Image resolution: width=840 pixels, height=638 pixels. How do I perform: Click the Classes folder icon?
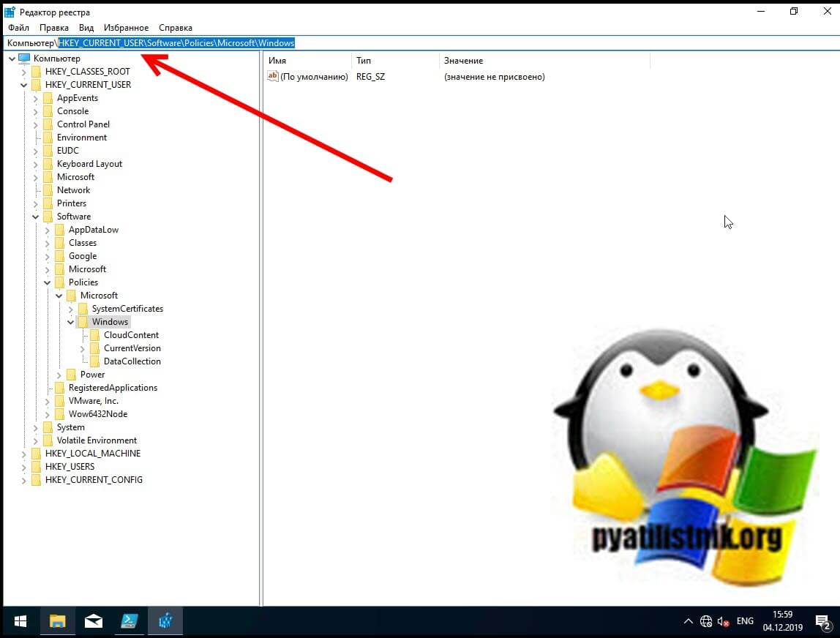tap(59, 243)
